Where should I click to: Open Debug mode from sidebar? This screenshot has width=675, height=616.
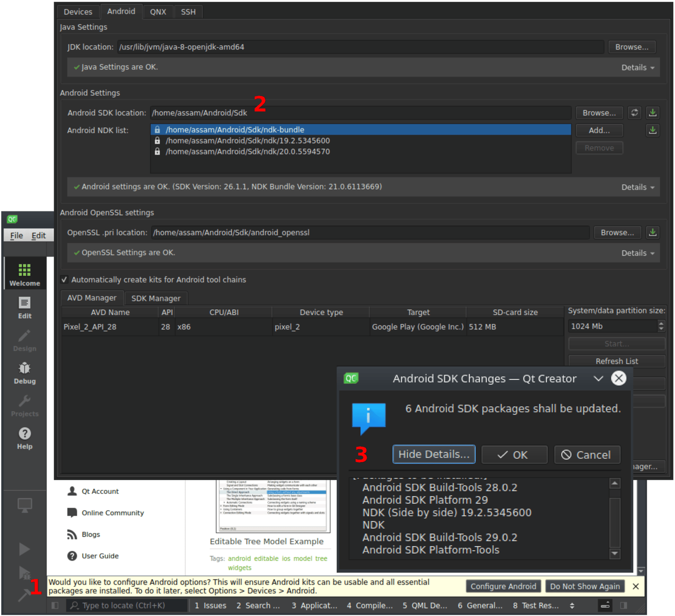click(25, 373)
